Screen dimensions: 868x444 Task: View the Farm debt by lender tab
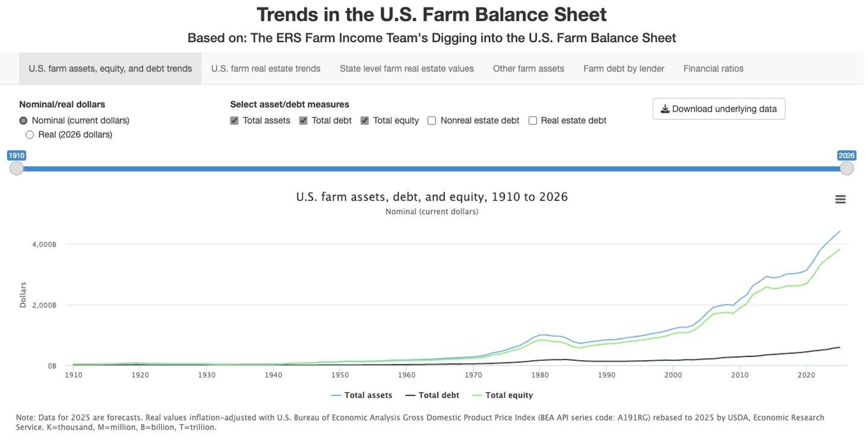pyautogui.click(x=623, y=68)
